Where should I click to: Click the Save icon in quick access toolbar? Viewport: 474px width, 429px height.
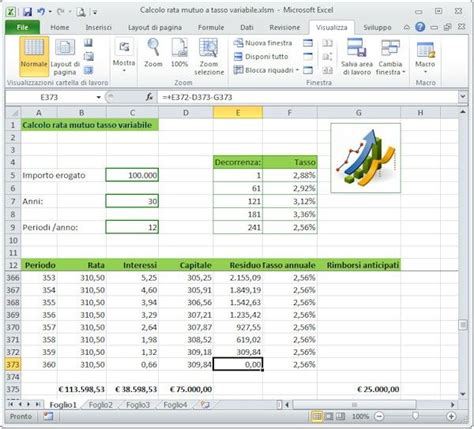pos(27,12)
